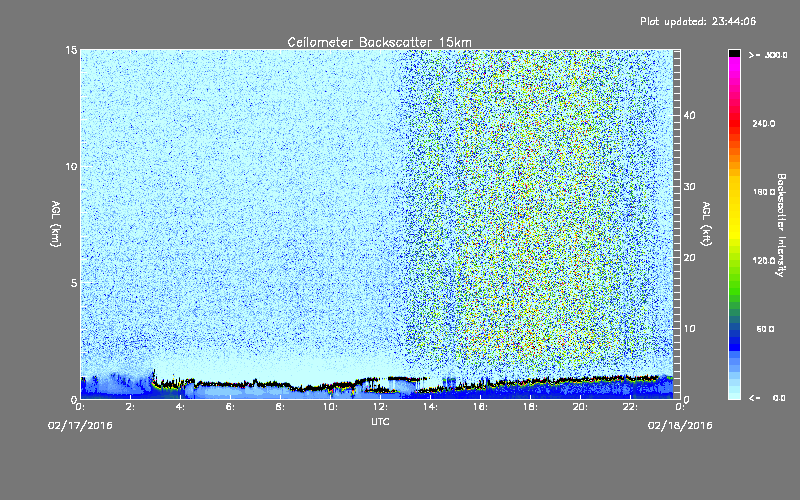
Task: Click the "60.0" colorbar label
Action: 765,329
